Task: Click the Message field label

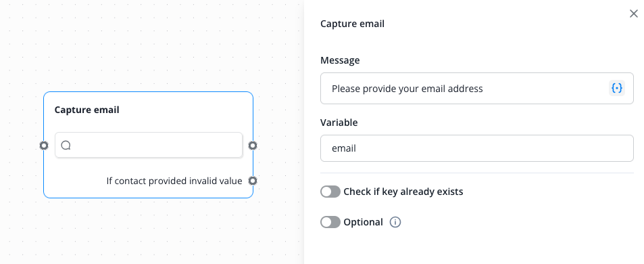Action: [340, 60]
